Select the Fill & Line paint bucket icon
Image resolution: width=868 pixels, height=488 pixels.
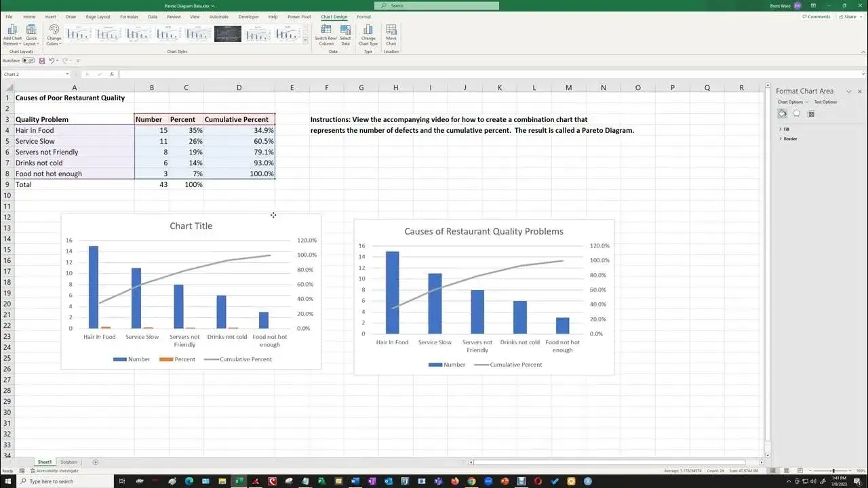[x=783, y=113]
